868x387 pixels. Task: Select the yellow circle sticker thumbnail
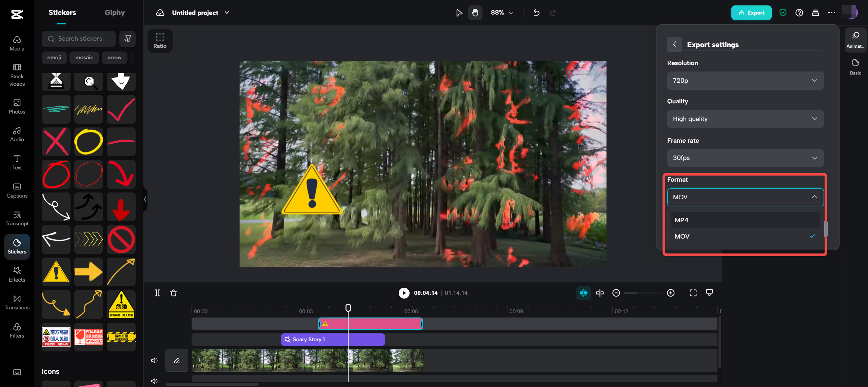(88, 142)
